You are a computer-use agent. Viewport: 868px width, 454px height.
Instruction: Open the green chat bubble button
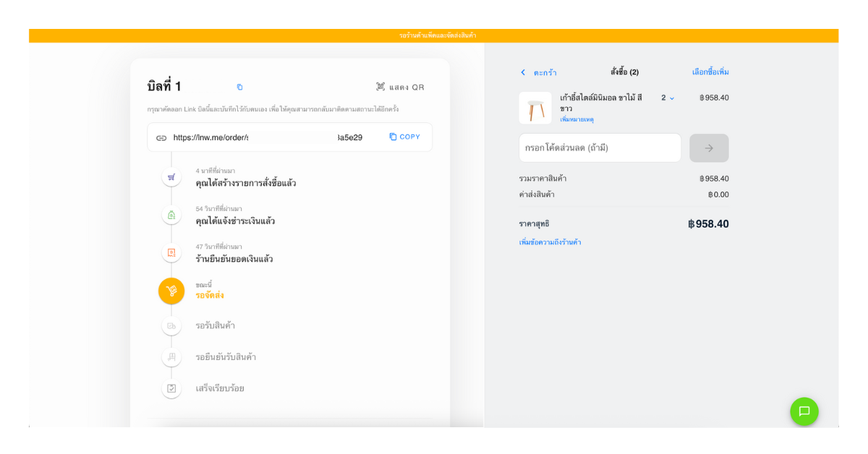(x=804, y=411)
